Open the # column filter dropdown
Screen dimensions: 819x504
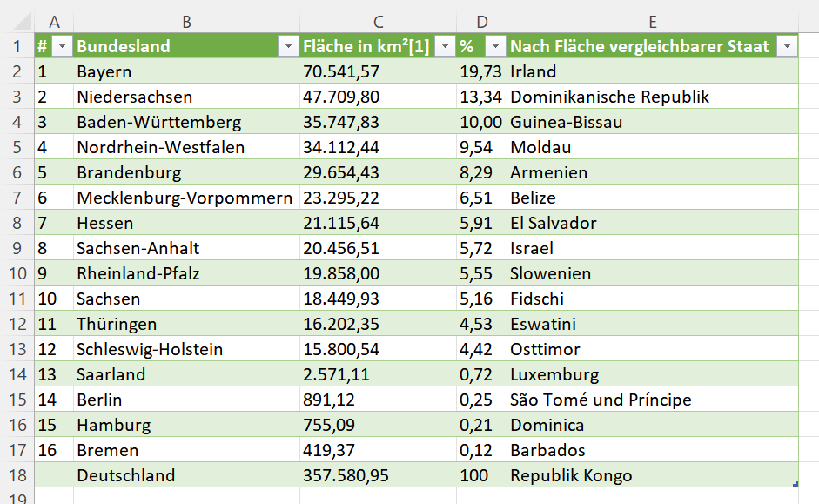pyautogui.click(x=62, y=46)
